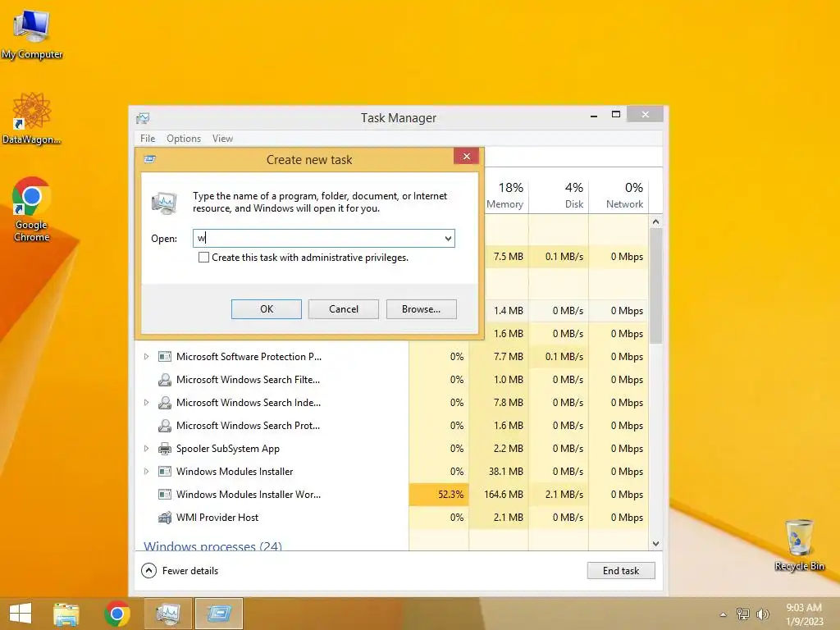The height and width of the screenshot is (630, 840).
Task: Select Microsoft Windows Search Filter row text
Action: point(248,380)
